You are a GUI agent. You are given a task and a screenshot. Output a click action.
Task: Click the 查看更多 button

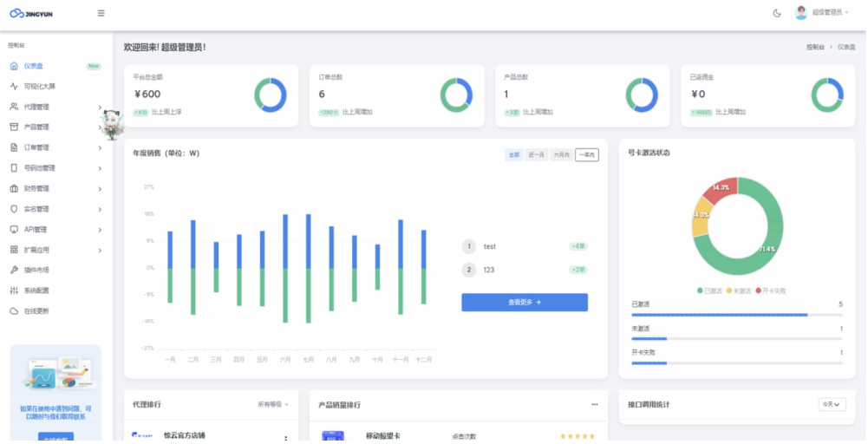point(524,303)
